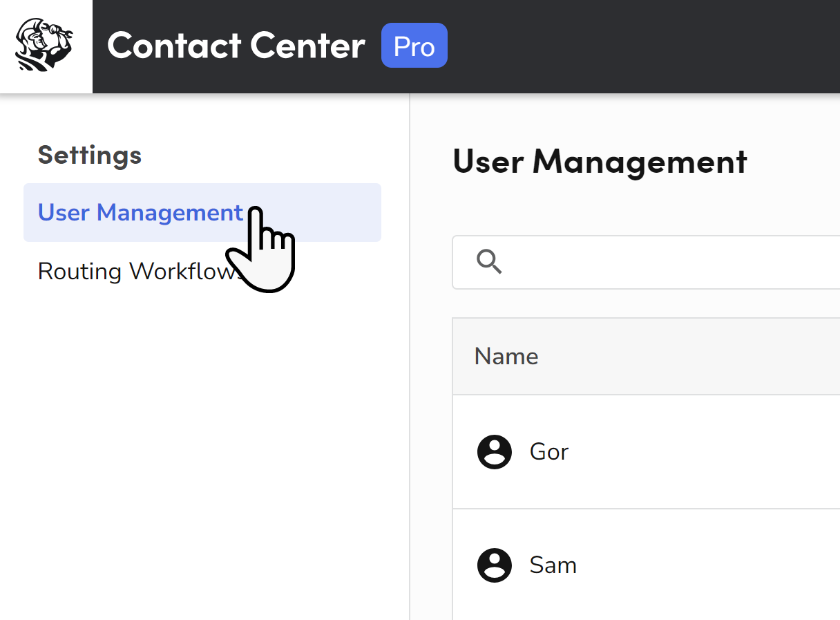Viewport: 840px width, 620px height.
Task: Click the avatar icon next to Gor
Action: click(x=495, y=452)
